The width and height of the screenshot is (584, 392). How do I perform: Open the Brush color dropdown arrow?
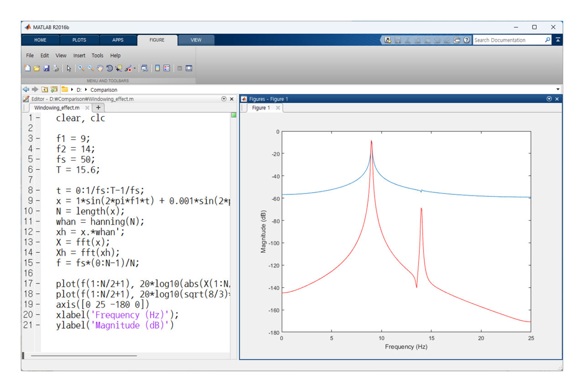(135, 68)
